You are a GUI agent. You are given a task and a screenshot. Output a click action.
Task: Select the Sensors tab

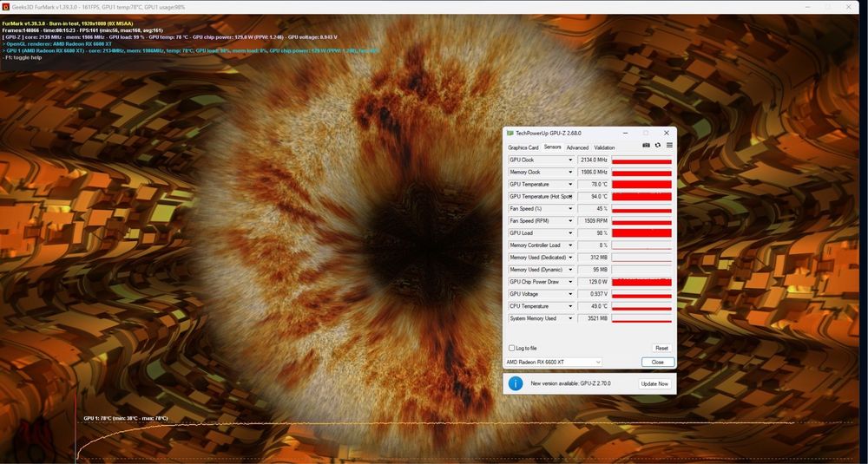tap(552, 147)
